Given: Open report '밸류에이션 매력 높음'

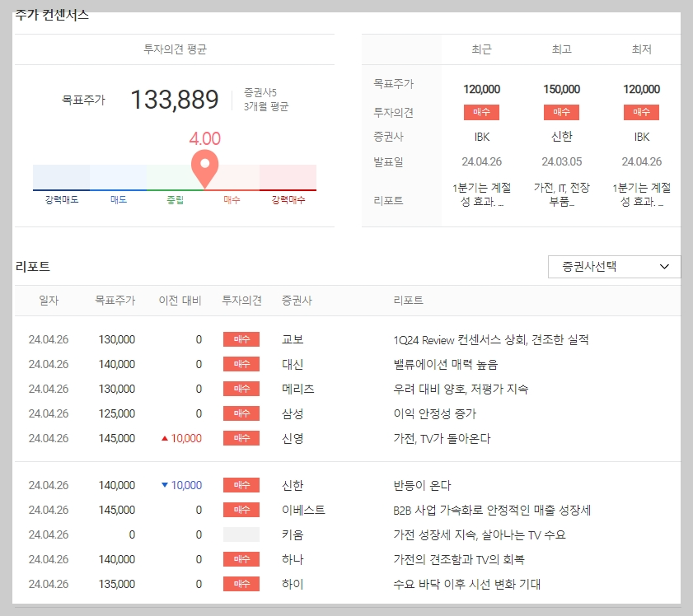Looking at the screenshot, I should pyautogui.click(x=446, y=364).
